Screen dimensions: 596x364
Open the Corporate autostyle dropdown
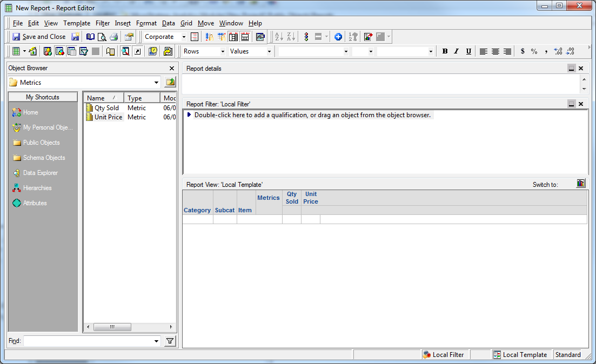[x=184, y=37]
